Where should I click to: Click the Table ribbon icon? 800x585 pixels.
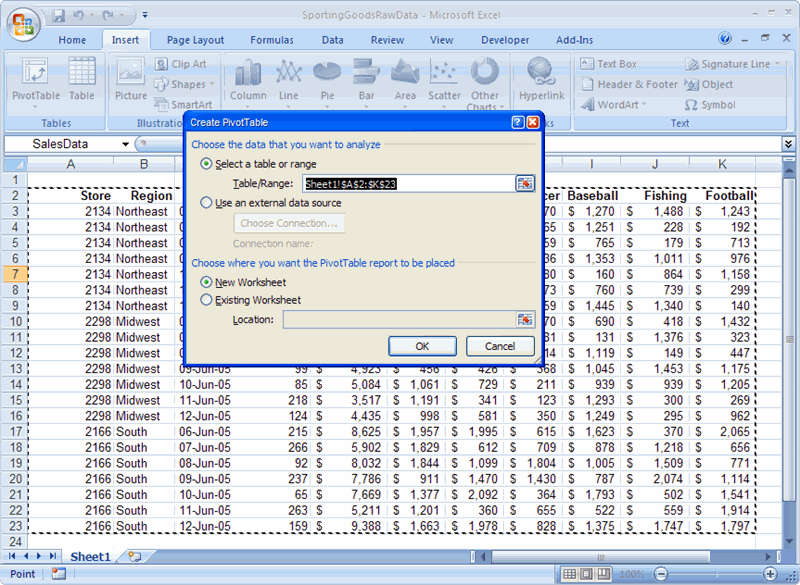tap(82, 79)
